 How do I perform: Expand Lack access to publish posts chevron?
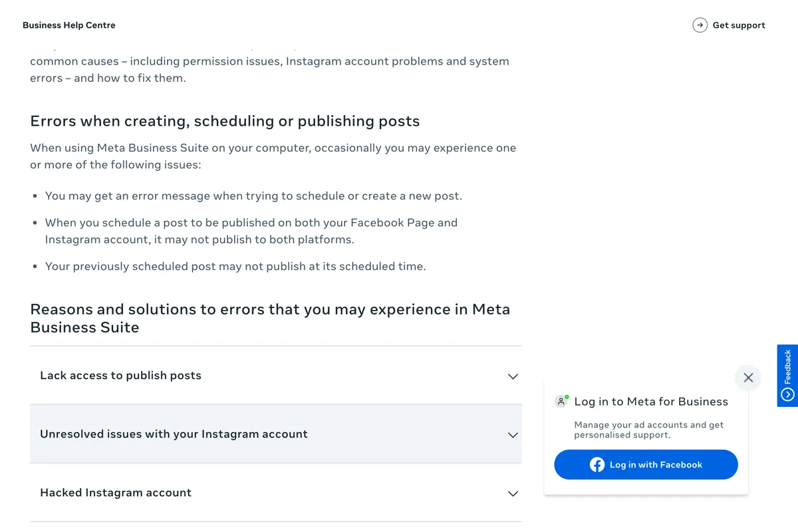coord(513,376)
